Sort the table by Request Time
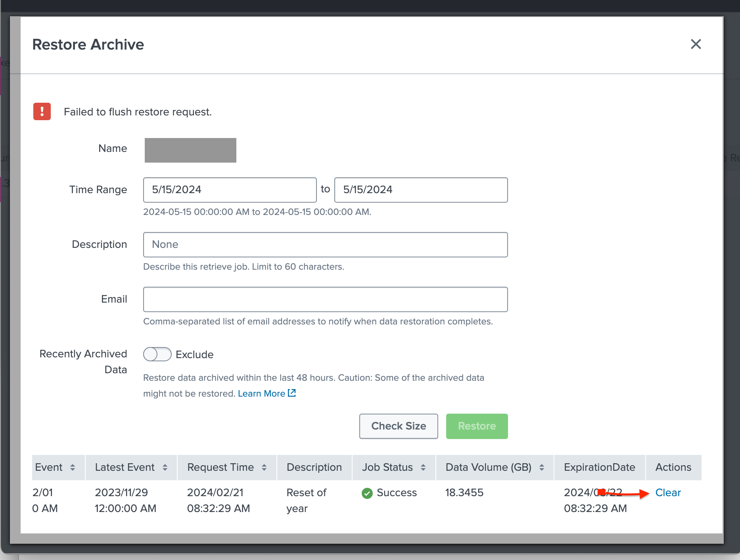Image resolution: width=740 pixels, height=560 pixels. (265, 467)
